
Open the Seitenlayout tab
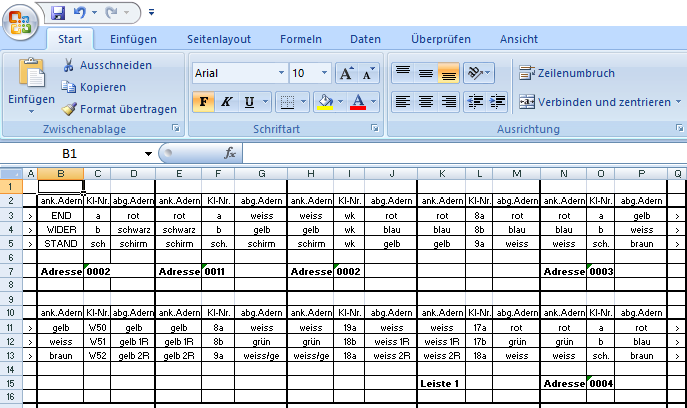(x=219, y=39)
